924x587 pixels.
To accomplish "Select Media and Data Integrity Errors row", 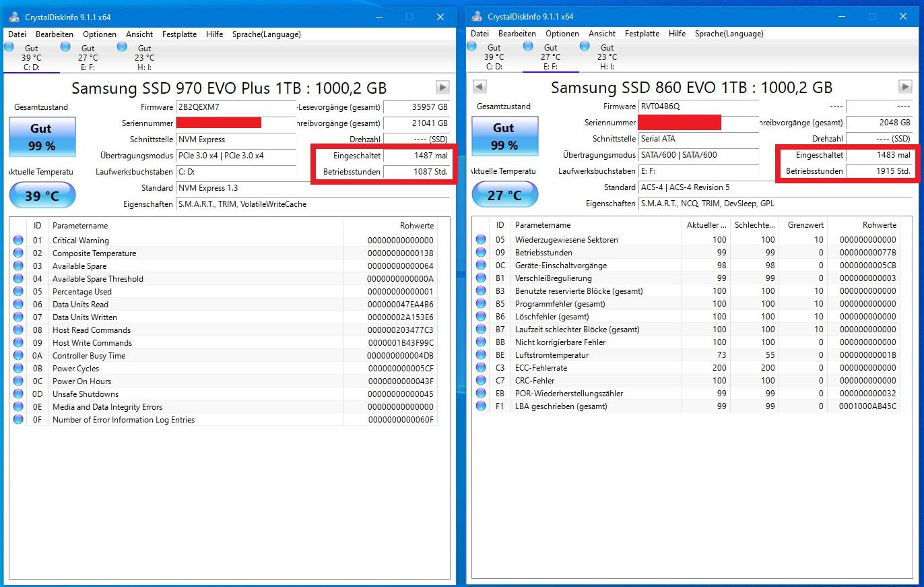I will click(x=223, y=407).
